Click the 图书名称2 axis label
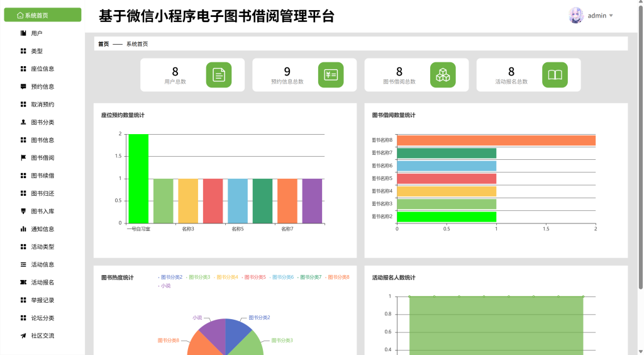 pyautogui.click(x=382, y=217)
